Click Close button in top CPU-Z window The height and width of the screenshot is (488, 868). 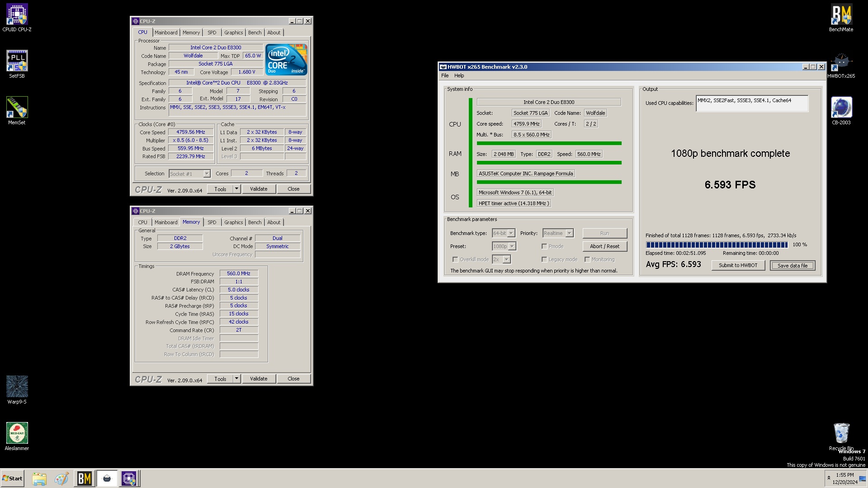293,189
